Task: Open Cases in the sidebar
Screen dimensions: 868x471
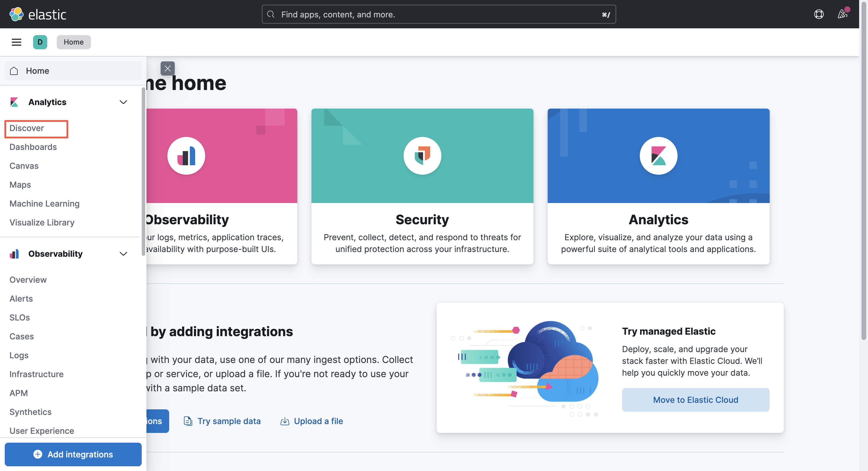Action: [x=22, y=336]
